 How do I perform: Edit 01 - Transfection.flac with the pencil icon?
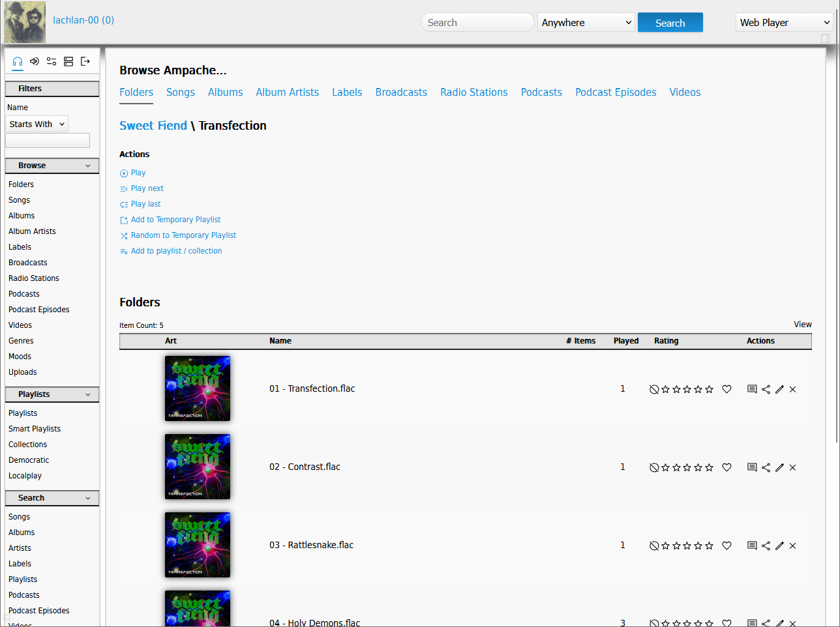coord(779,389)
